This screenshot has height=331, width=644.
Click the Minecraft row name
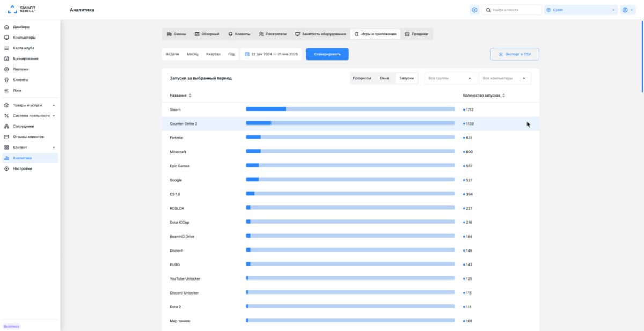click(178, 152)
